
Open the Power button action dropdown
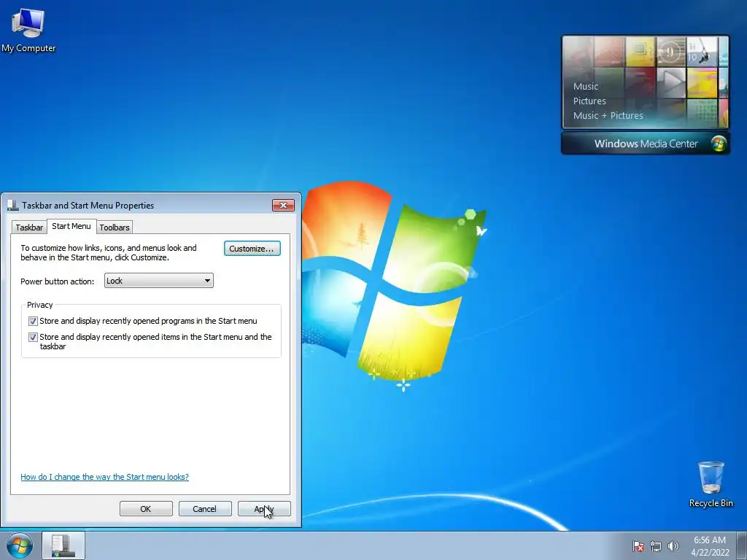tap(158, 281)
